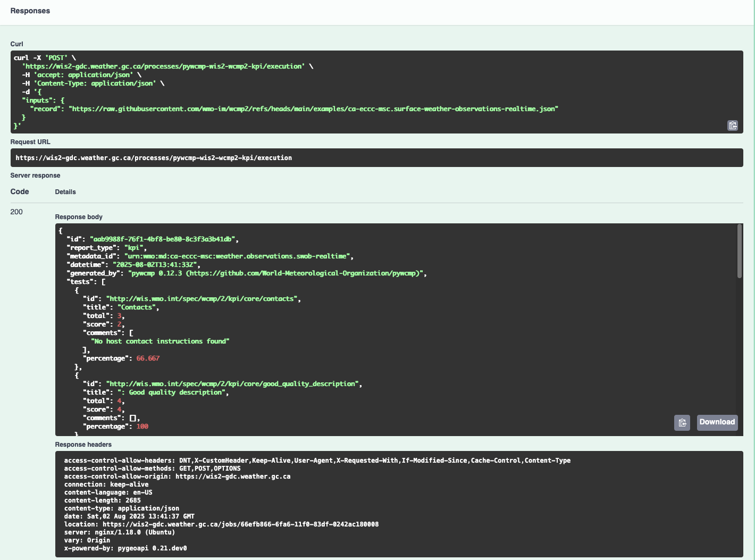
Task: Click the percentage value 66.667
Action: coord(147,358)
